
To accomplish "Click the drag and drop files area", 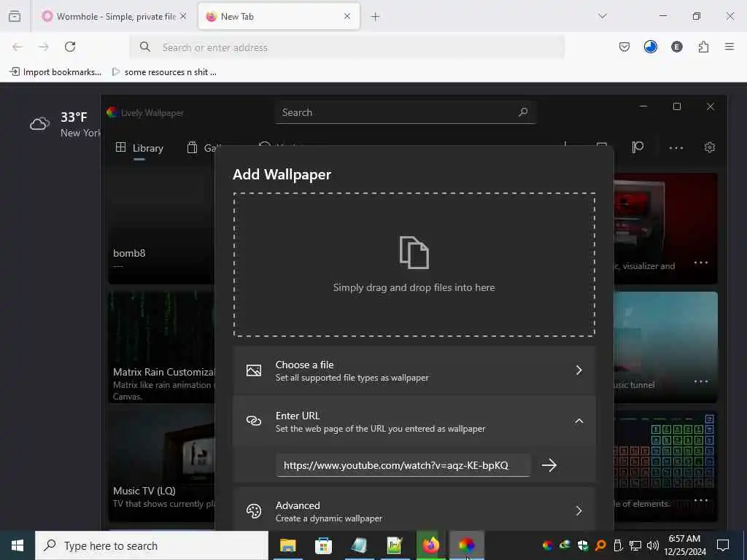I will click(x=414, y=265).
